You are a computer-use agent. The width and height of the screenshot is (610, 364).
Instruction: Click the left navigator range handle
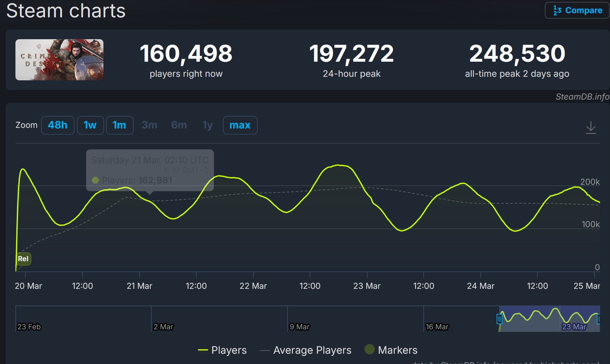coord(499,319)
